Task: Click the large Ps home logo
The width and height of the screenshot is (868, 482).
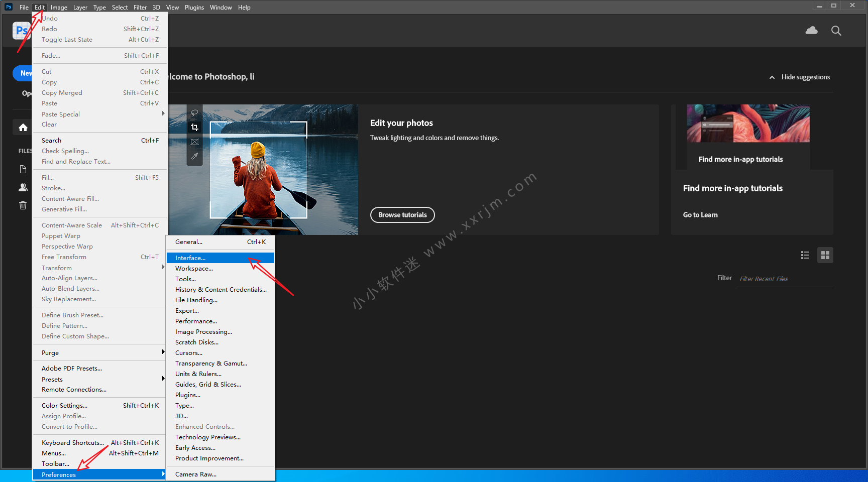Action: 22,31
